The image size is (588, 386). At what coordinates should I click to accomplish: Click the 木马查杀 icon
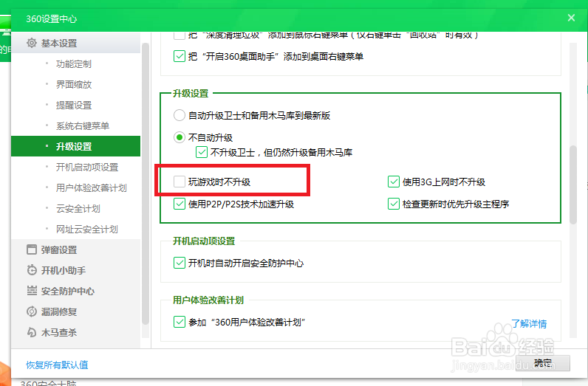32,332
